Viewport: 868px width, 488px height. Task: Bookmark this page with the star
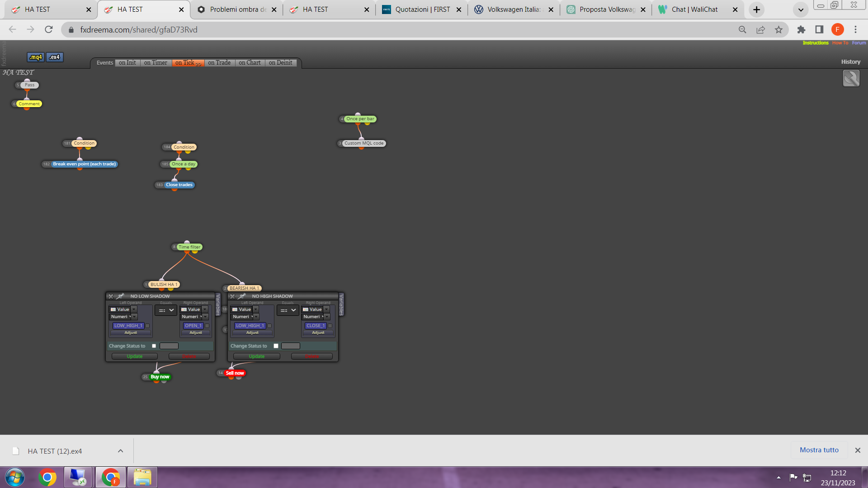778,30
